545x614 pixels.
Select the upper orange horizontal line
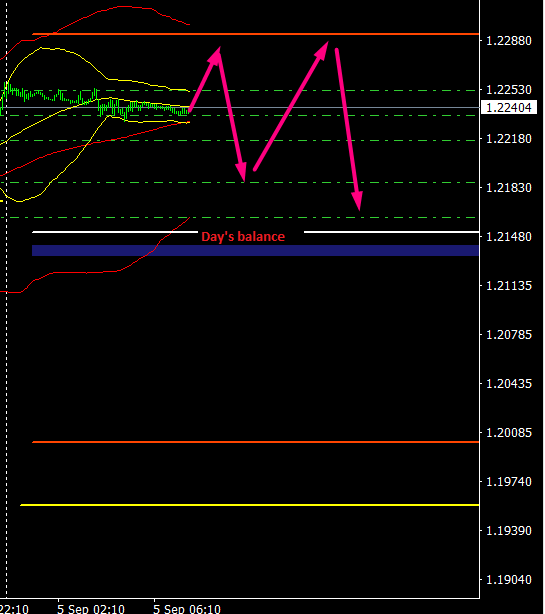[x=255, y=34]
